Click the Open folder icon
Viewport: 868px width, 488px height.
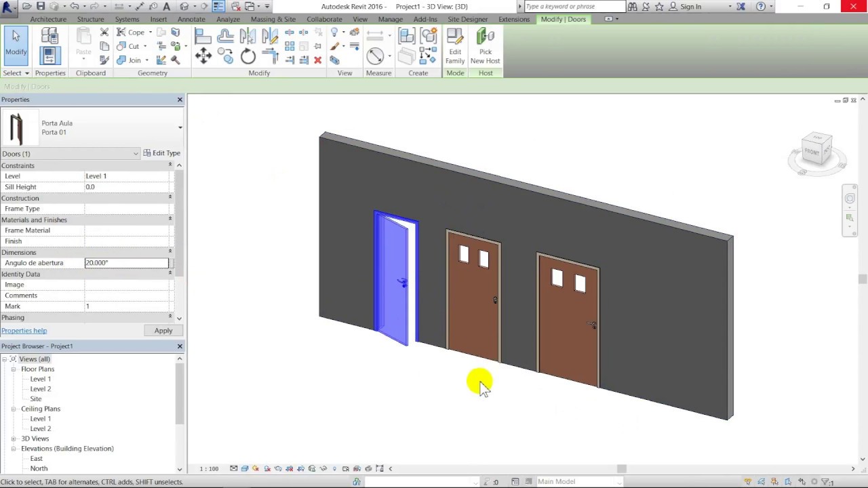26,6
